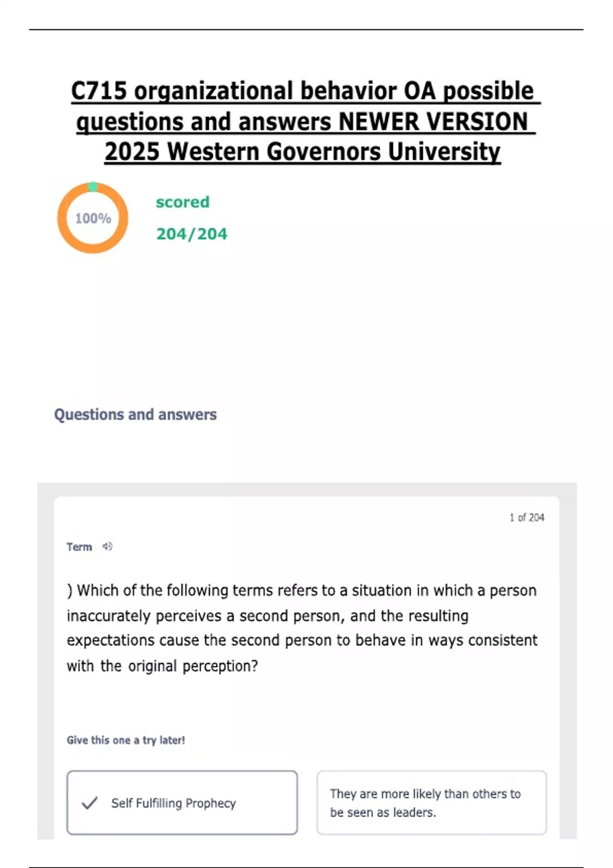Choose the 'seen as leaders' answer option

(x=431, y=803)
